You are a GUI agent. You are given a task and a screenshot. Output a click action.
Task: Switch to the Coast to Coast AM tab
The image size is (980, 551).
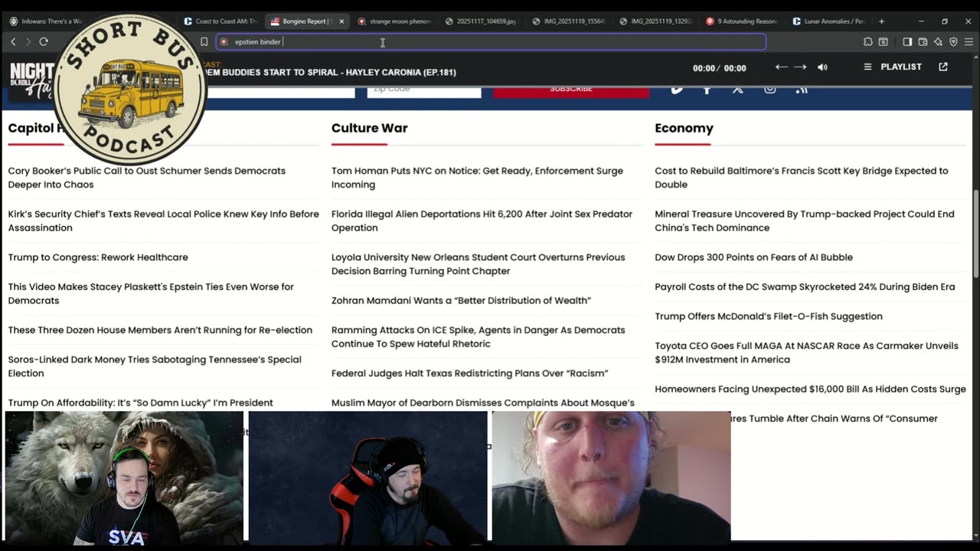pyautogui.click(x=220, y=21)
